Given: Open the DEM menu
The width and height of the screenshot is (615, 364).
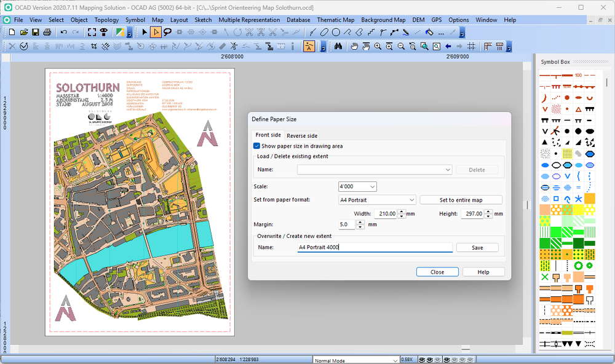Looking at the screenshot, I should tap(418, 20).
